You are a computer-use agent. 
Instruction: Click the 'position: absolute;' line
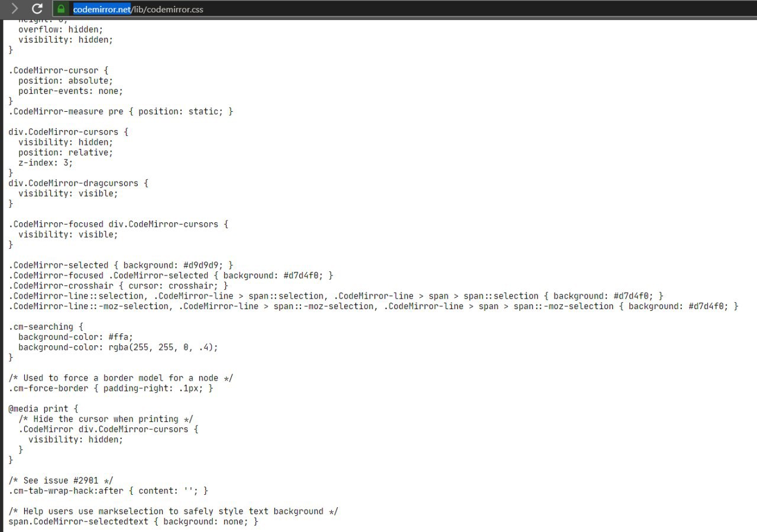66,80
